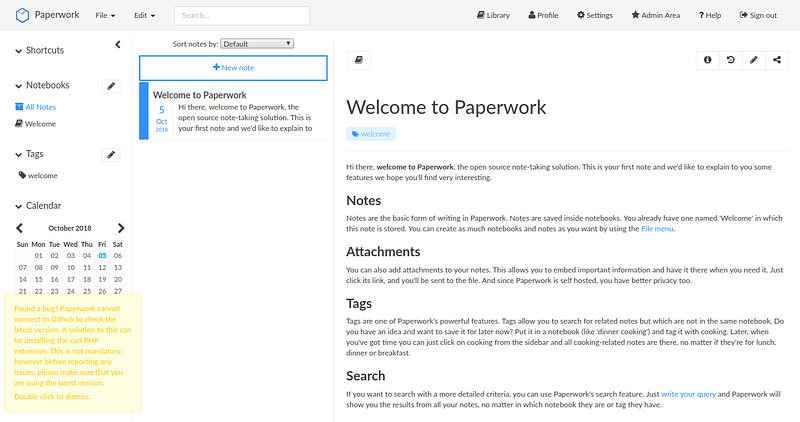The image size is (800, 422).
Task: Select October 20 in the calendar
Action: (x=118, y=279)
